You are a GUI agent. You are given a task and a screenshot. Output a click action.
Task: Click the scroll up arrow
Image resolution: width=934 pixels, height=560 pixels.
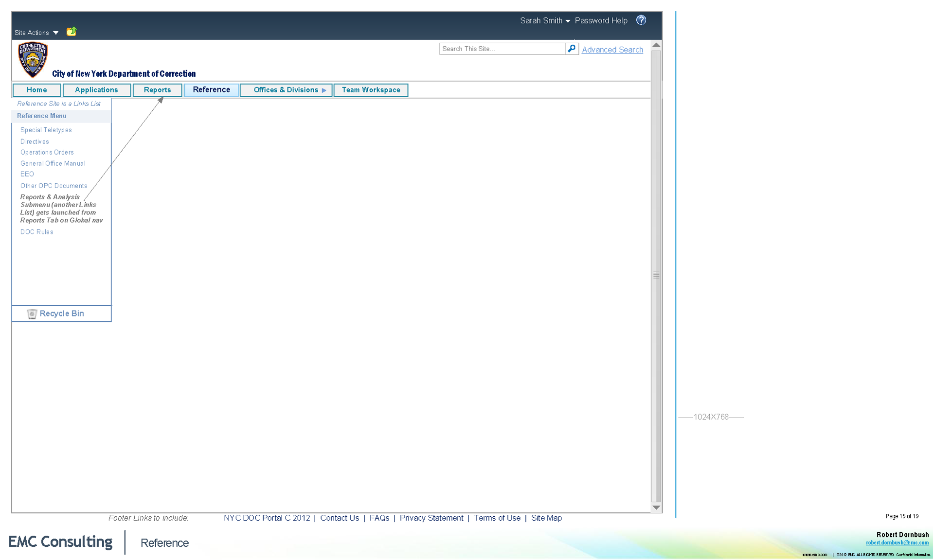coord(656,45)
